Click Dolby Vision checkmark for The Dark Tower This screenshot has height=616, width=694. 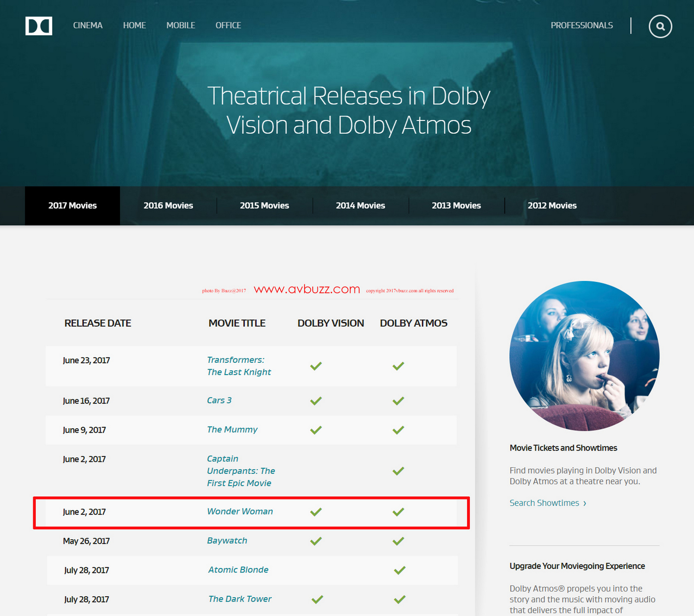[x=317, y=599]
